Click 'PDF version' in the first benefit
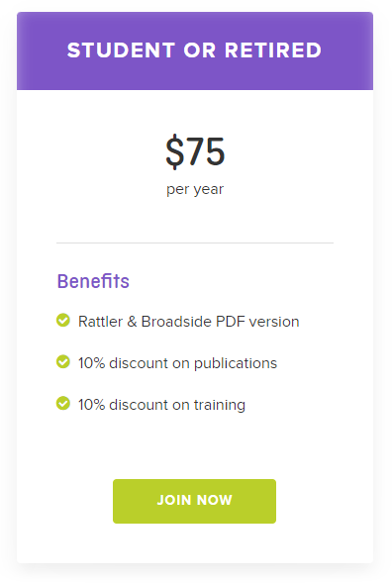The width and height of the screenshot is (392, 583). point(257,322)
